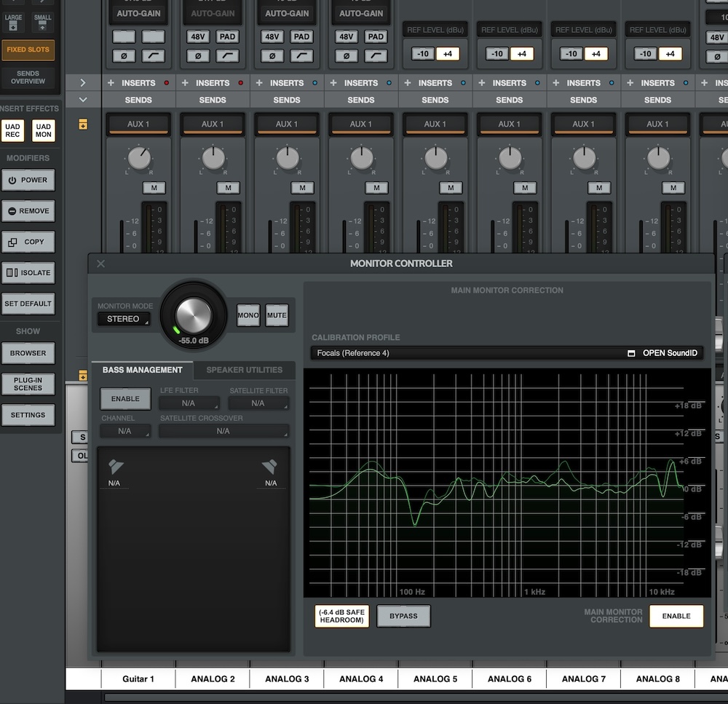The image size is (728, 704).
Task: Open the AUX 1 send selector on ANALOG 4
Action: tap(361, 124)
